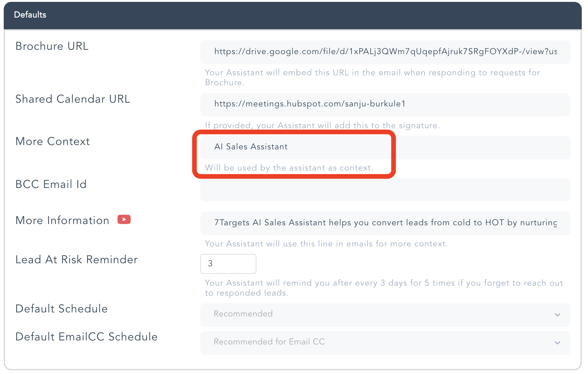This screenshot has height=374, width=588.
Task: Select the empty BCC Email Id field
Action: 385,190
